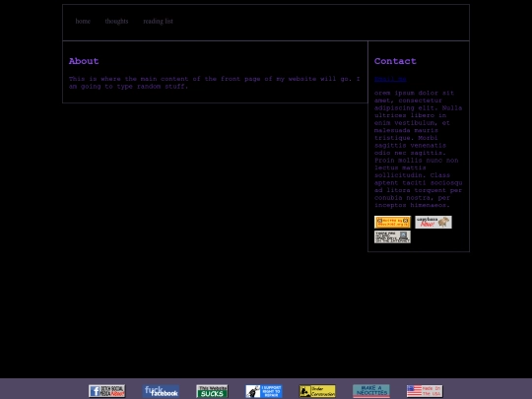Click the blue facebook badge in footer
Viewport: 532px width, 399px height.
tap(161, 391)
